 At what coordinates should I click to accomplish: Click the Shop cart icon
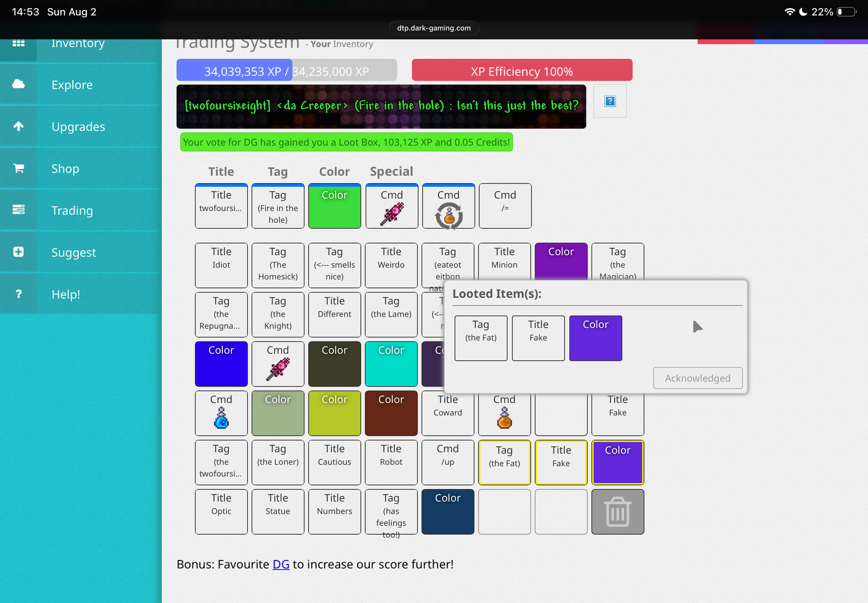click(x=19, y=168)
